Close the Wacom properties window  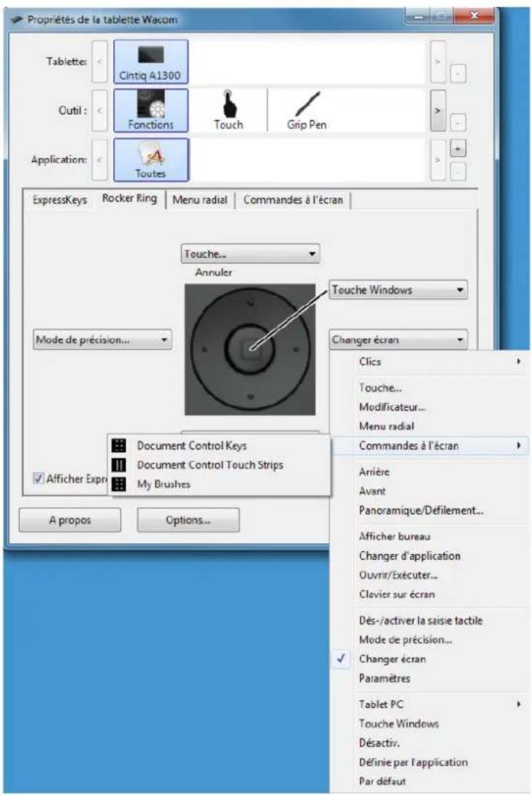tap(474, 16)
